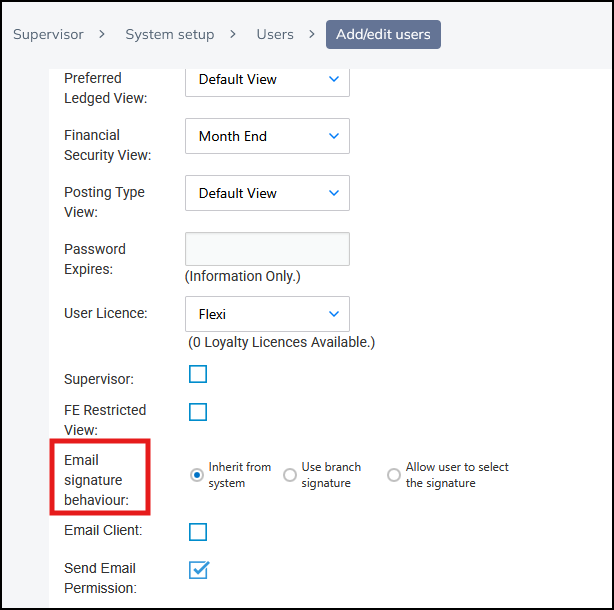Click the chevron after Supervisor breadcrumb

[103, 34]
